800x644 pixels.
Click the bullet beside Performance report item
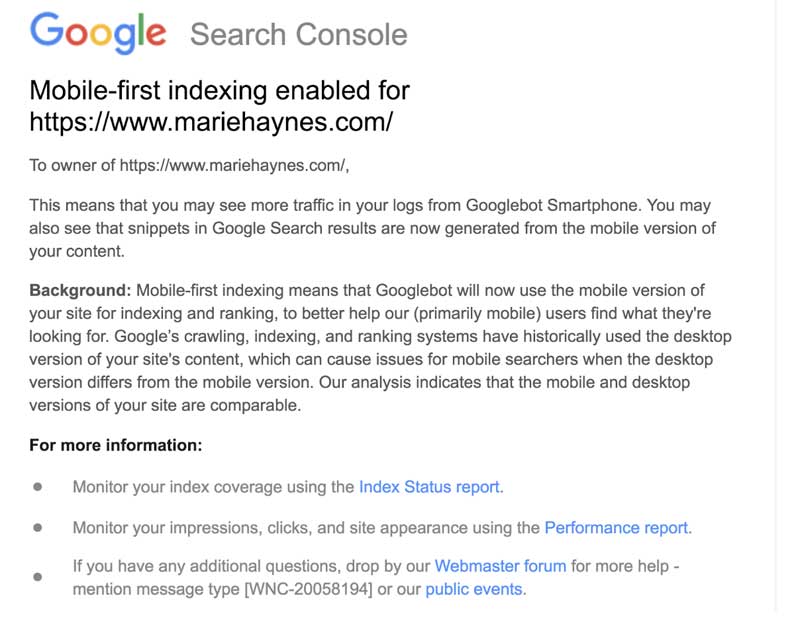38,527
